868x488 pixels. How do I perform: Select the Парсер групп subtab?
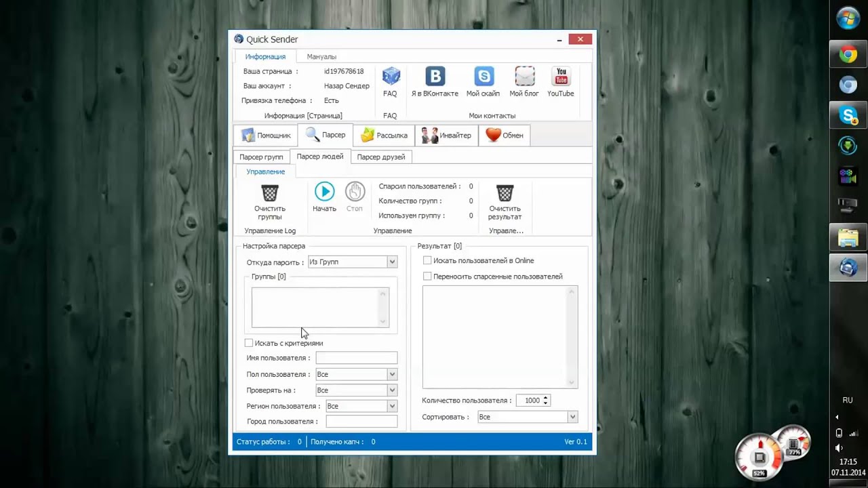click(261, 157)
